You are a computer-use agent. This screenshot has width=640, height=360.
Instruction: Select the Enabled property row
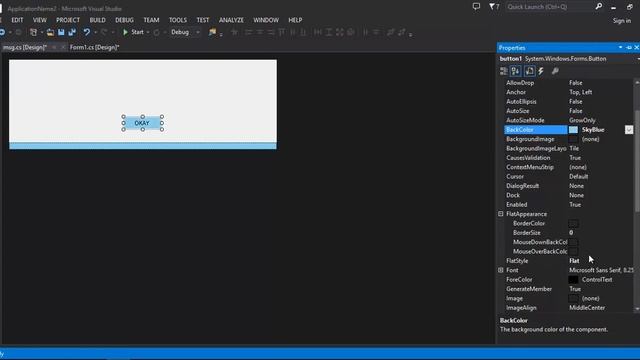coord(569,205)
